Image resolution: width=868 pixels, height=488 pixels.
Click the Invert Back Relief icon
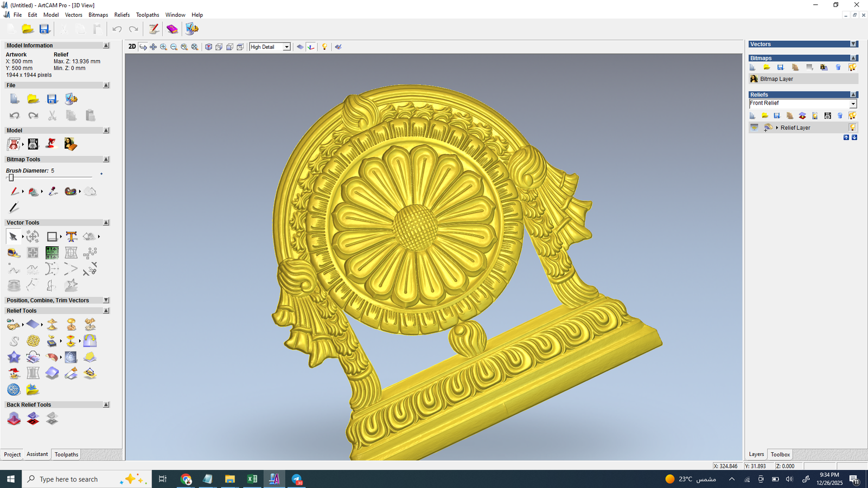[x=33, y=419]
